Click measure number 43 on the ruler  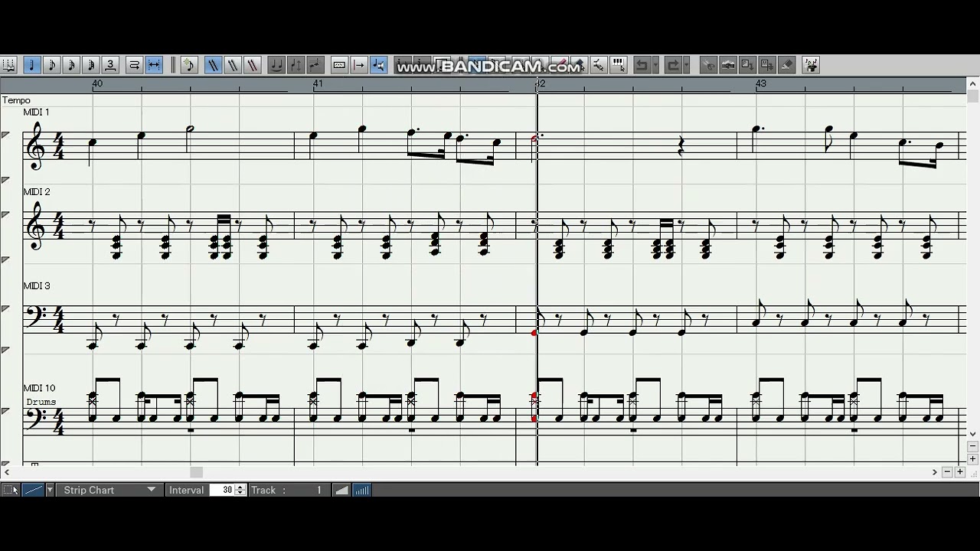(760, 83)
